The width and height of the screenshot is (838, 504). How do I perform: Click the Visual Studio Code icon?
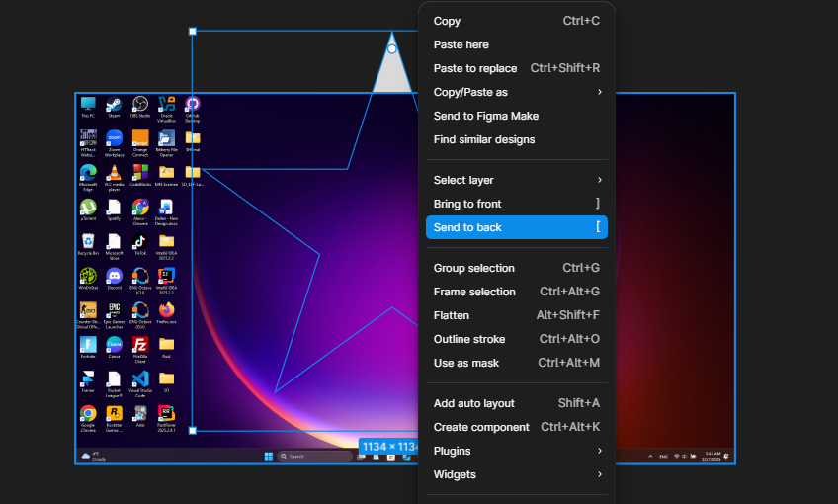tap(140, 378)
